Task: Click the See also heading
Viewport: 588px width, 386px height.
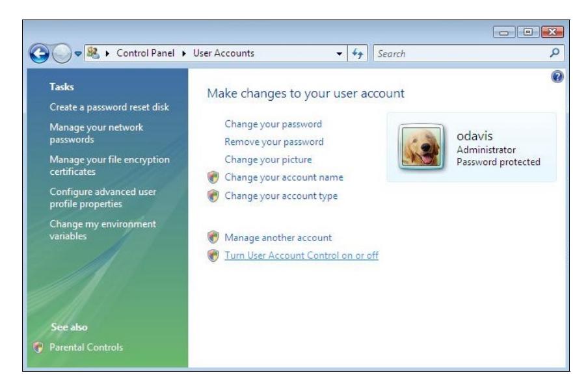Action: [x=69, y=327]
